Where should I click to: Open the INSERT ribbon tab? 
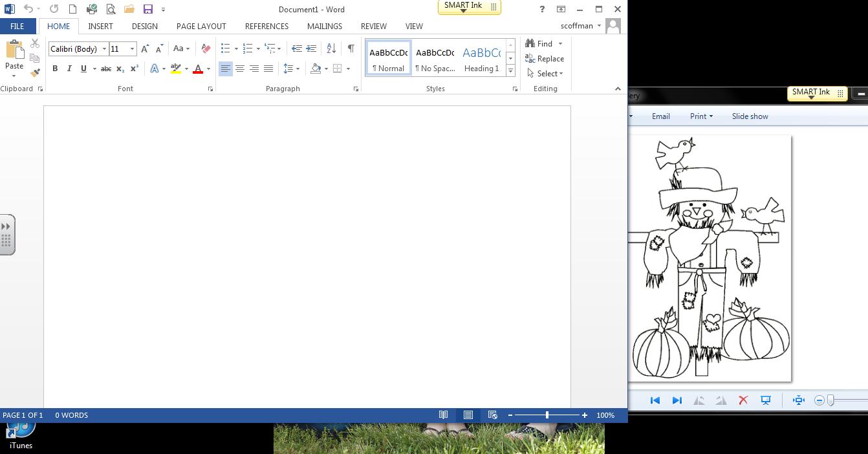point(100,27)
